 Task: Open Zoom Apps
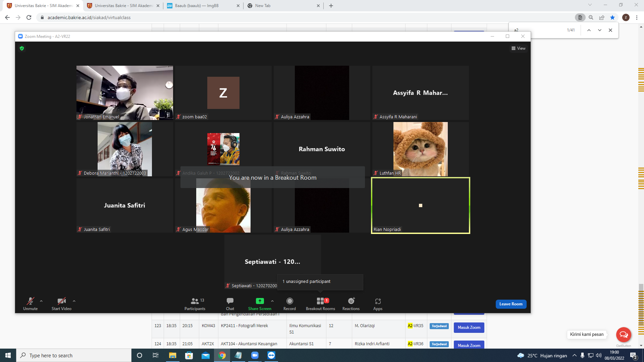378,304
